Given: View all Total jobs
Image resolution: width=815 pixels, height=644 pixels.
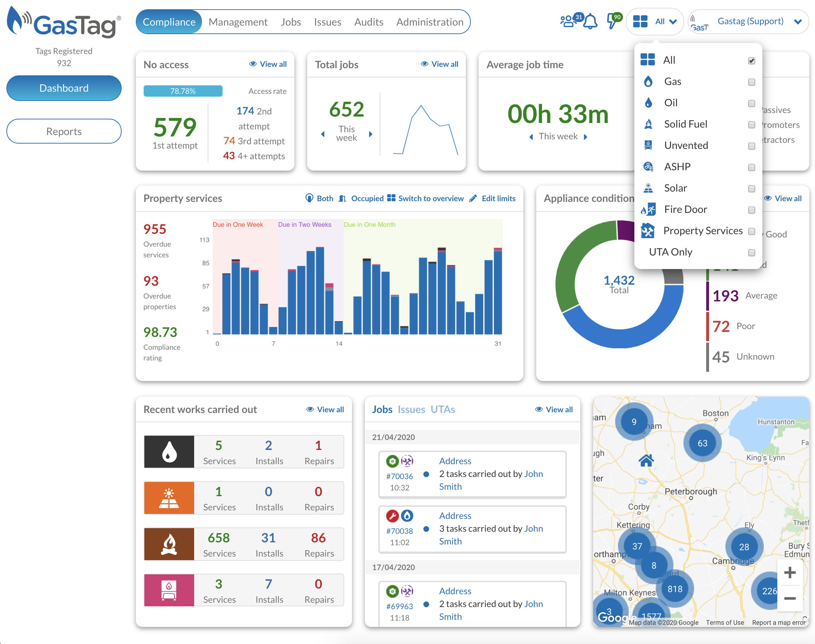Looking at the screenshot, I should (x=440, y=64).
